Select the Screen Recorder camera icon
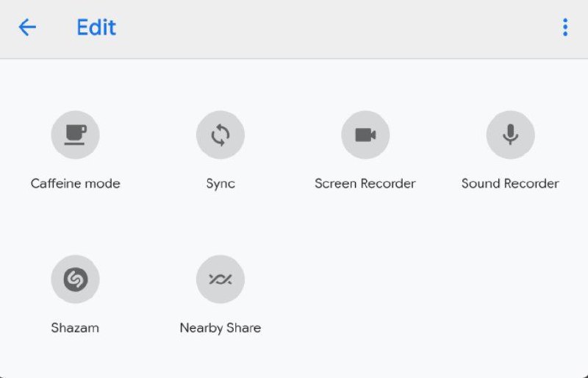The height and width of the screenshot is (378, 588). [365, 135]
